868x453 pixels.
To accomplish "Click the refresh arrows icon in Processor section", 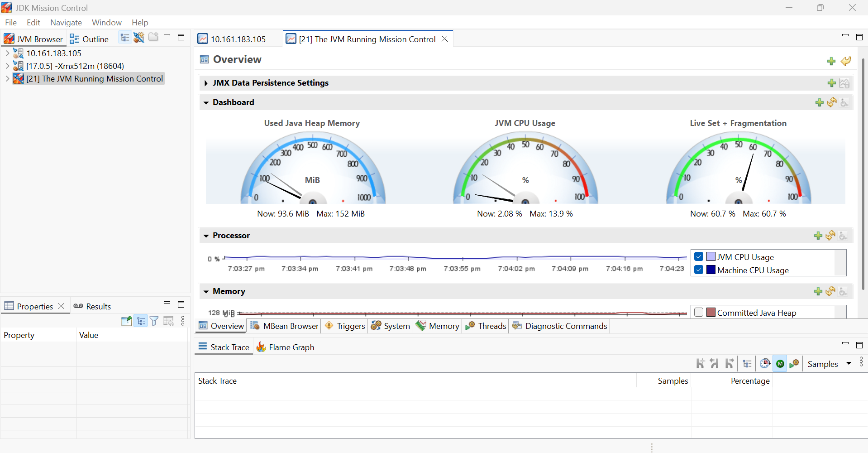I will click(x=830, y=236).
